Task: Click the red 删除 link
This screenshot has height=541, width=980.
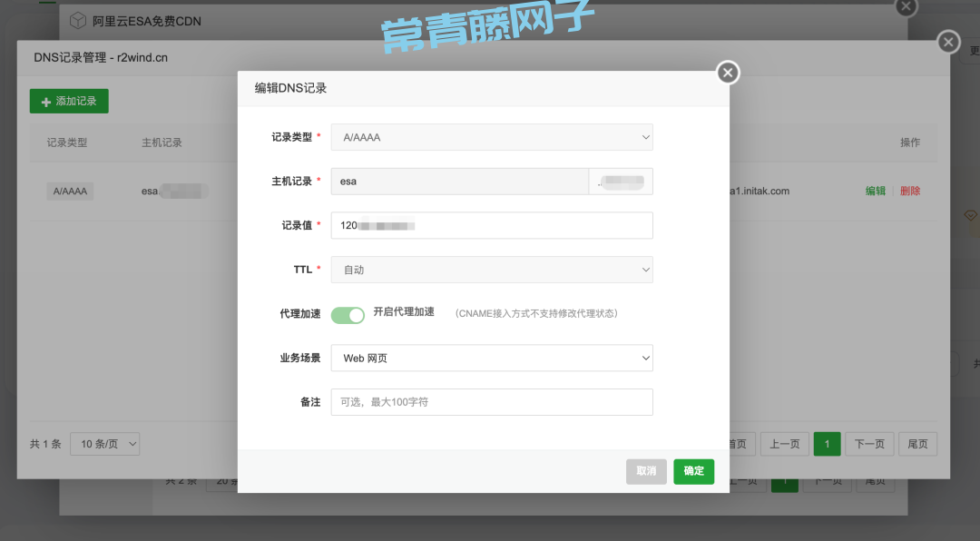Action: click(910, 192)
